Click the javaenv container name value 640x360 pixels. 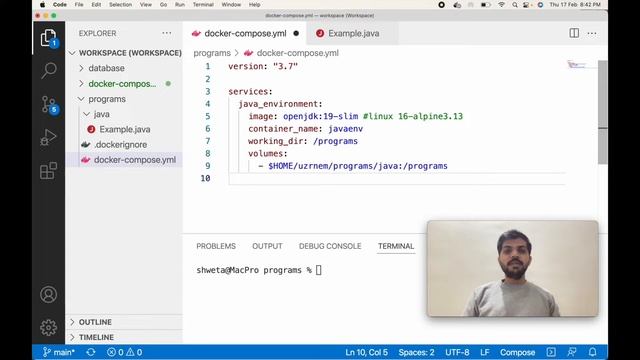(345, 129)
